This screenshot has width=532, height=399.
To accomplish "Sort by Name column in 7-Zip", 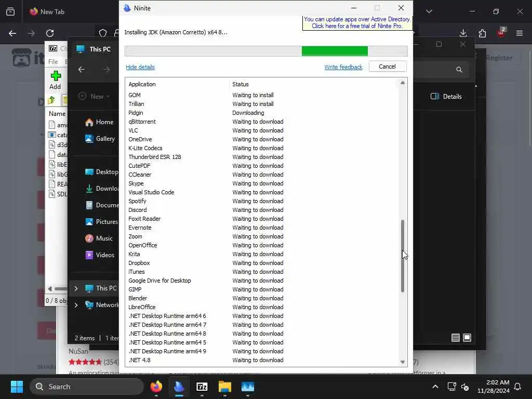I will pyautogui.click(x=57, y=114).
